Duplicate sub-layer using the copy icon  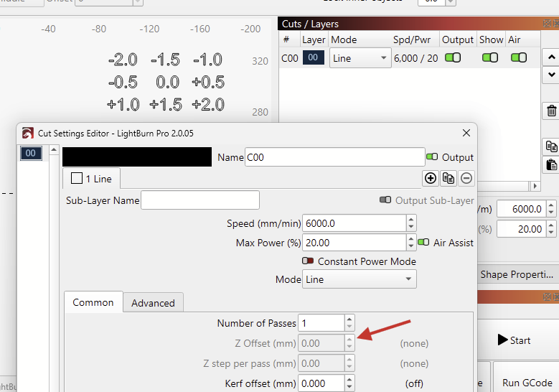click(448, 178)
